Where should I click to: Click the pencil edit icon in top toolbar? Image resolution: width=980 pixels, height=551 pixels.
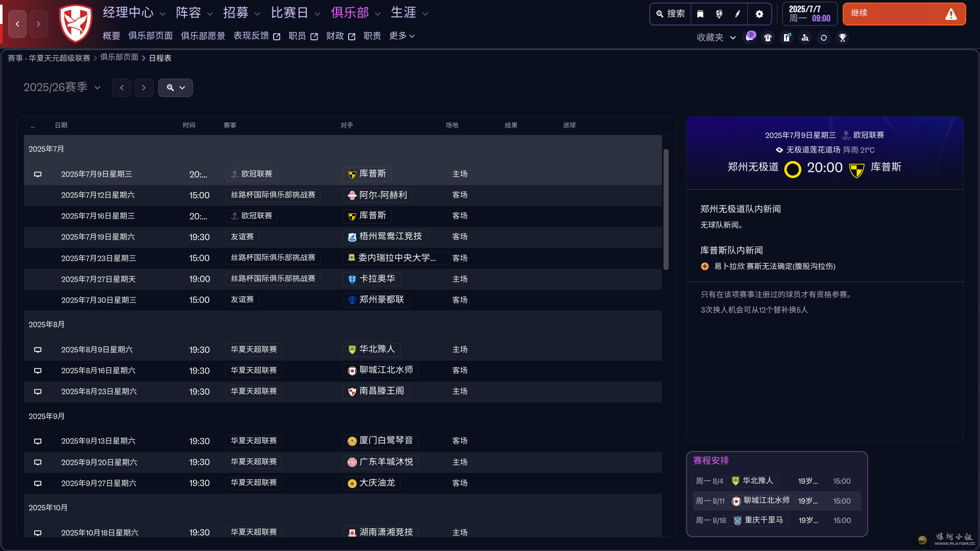(x=738, y=14)
